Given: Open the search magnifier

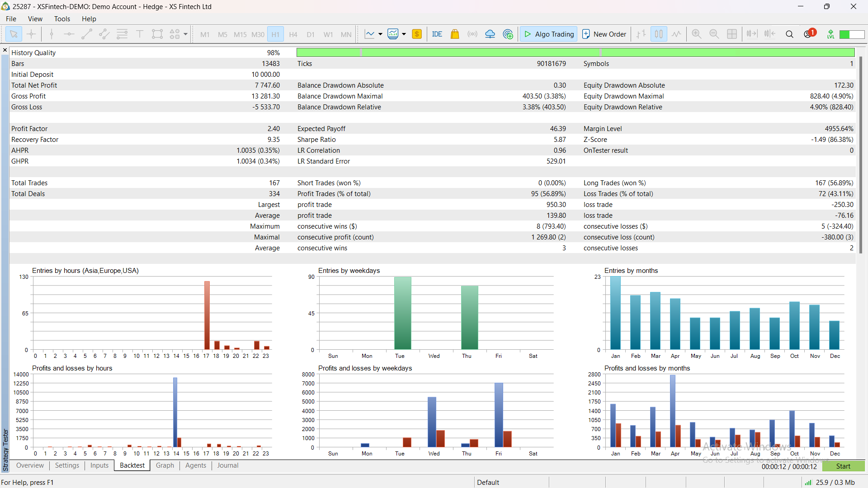Looking at the screenshot, I should 789,34.
